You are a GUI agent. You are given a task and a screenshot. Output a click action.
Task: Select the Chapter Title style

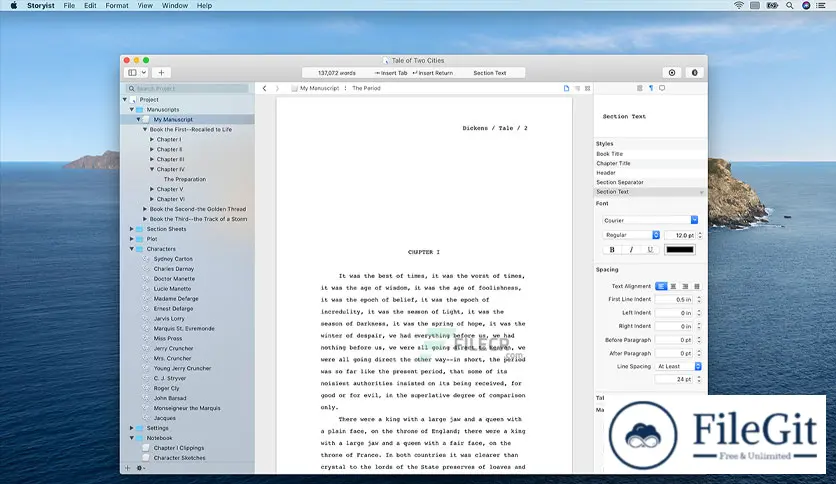pos(650,164)
